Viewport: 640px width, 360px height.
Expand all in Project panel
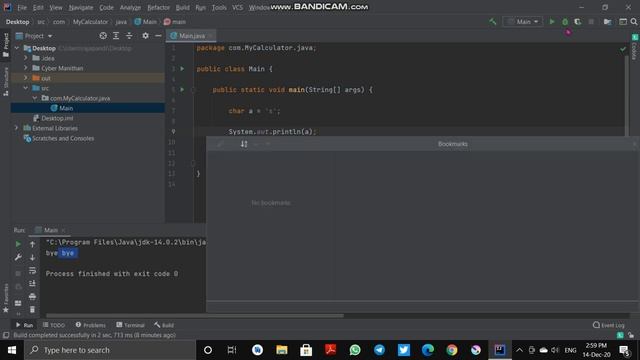click(116, 36)
